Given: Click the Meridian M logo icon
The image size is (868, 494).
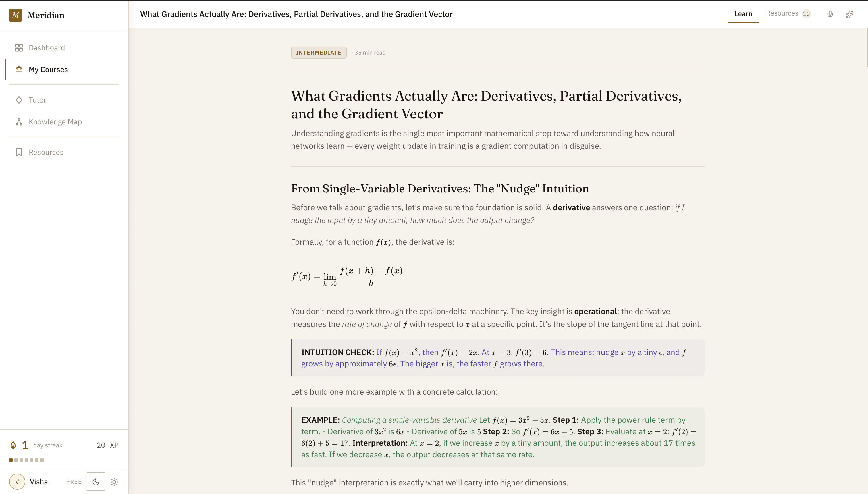Looking at the screenshot, I should (x=15, y=15).
